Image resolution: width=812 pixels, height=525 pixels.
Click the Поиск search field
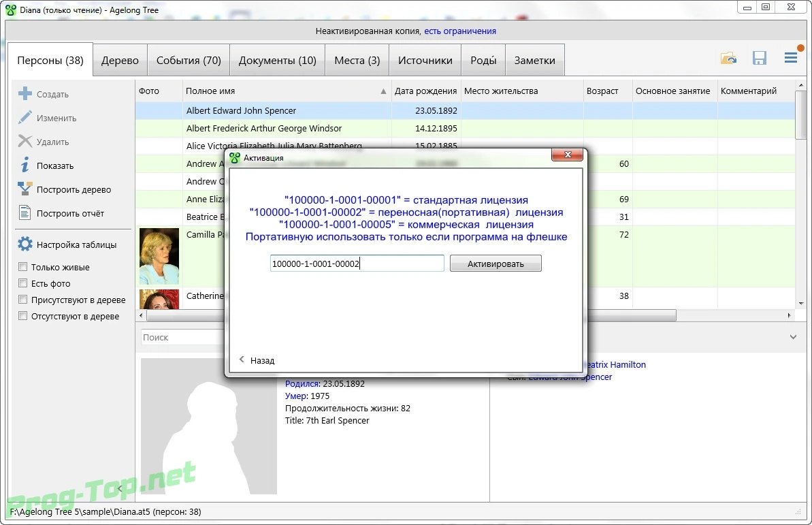tap(182, 337)
